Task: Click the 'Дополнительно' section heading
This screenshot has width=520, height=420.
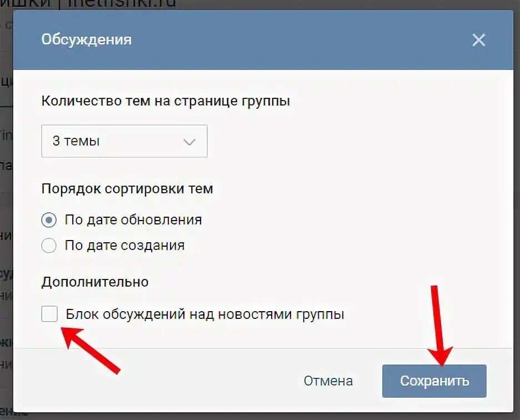Action: point(95,282)
